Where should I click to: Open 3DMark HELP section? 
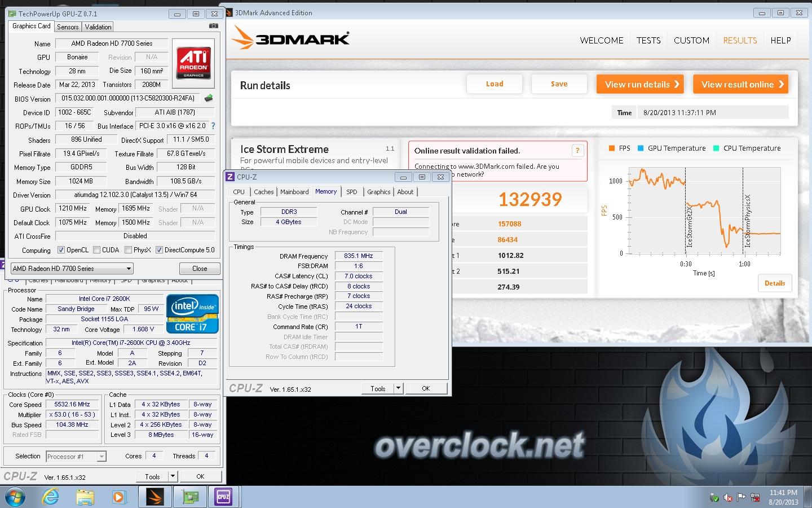780,40
